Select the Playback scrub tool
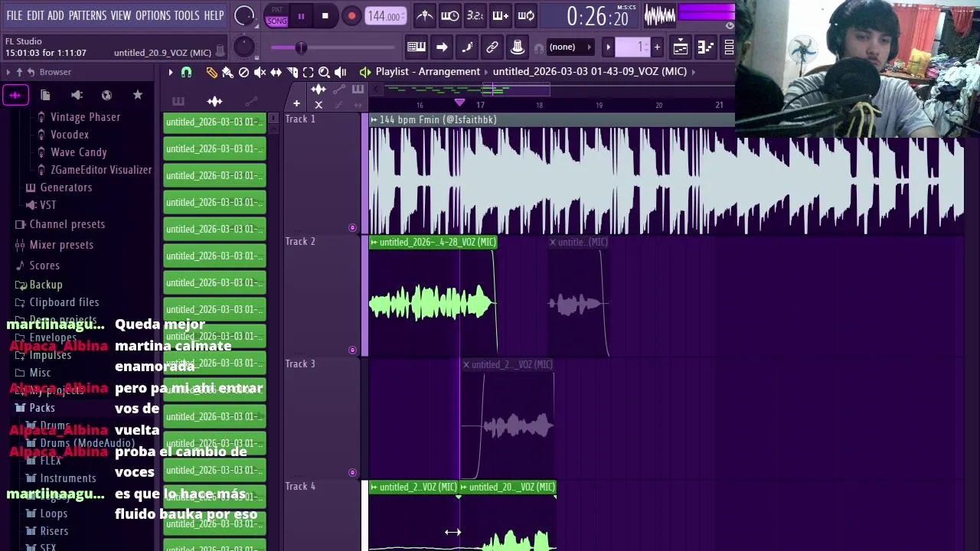 click(x=340, y=72)
